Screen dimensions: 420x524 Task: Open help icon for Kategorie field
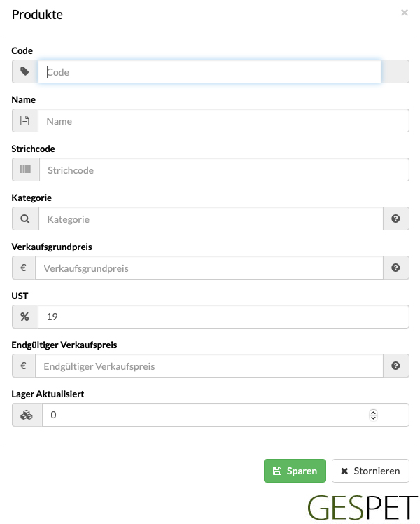395,219
